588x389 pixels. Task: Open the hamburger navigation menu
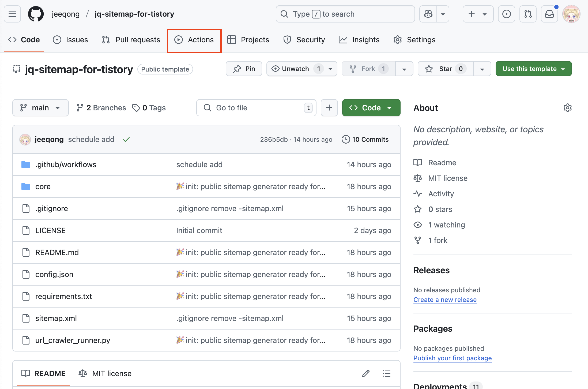pos(12,14)
